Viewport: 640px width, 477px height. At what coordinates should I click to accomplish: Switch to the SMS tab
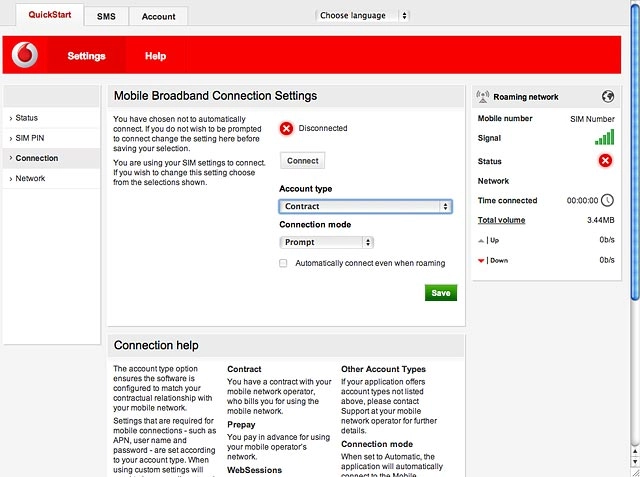pos(106,16)
